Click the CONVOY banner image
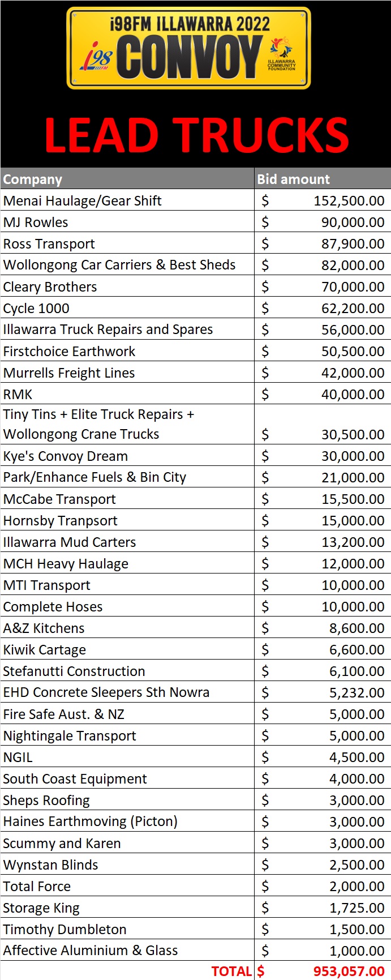Image resolution: width=391 pixels, height=980 pixels. click(189, 48)
